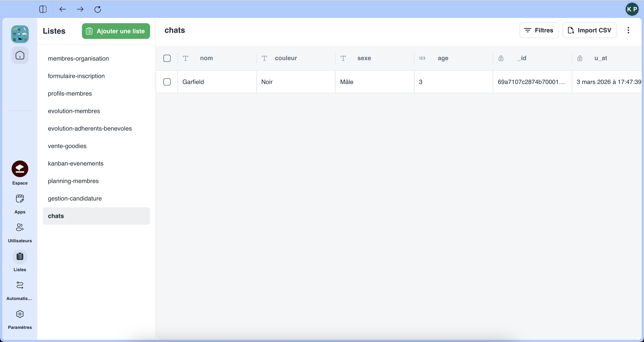
Task: Open Paramètres gear icon
Action: (20, 314)
